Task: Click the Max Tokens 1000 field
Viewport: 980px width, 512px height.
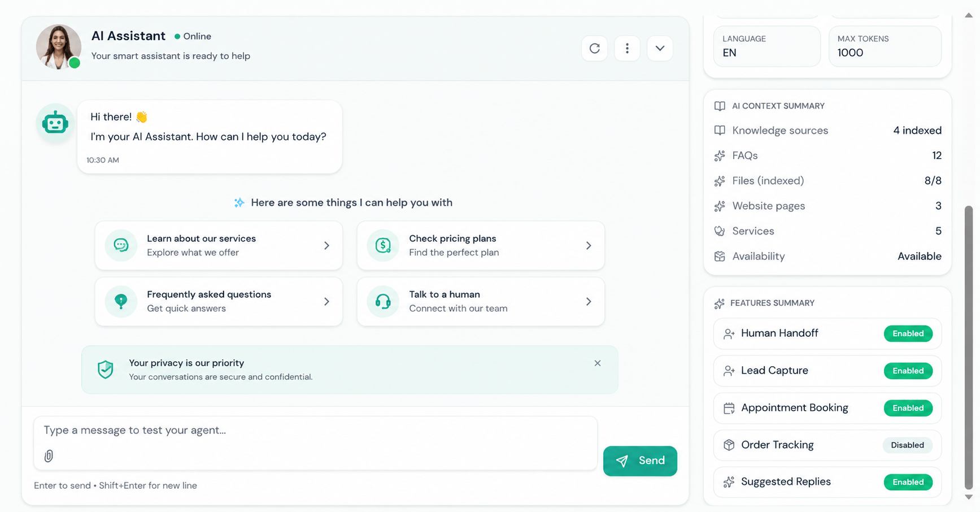Action: pyautogui.click(x=885, y=46)
